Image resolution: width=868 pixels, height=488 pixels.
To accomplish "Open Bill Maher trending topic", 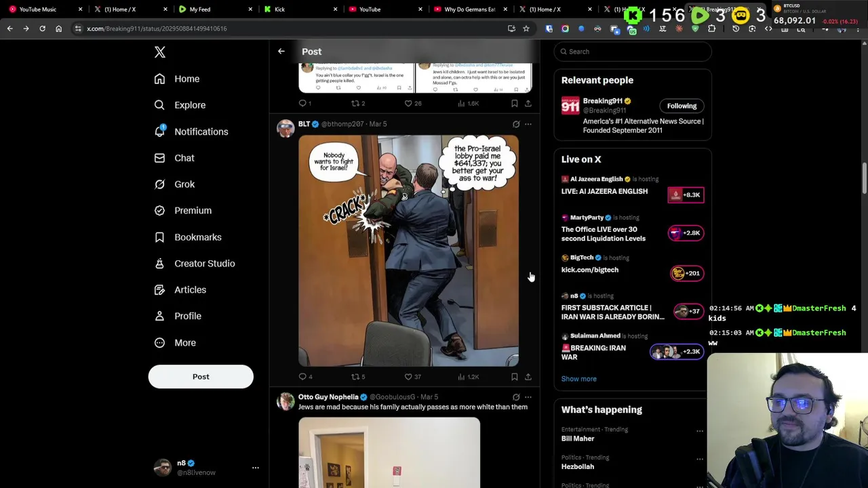I will coord(578,439).
